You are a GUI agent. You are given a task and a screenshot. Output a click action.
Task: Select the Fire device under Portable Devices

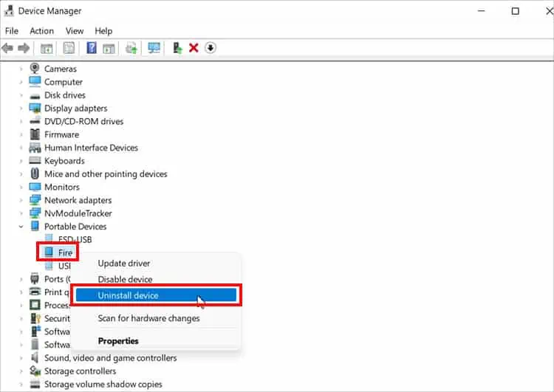click(x=65, y=252)
